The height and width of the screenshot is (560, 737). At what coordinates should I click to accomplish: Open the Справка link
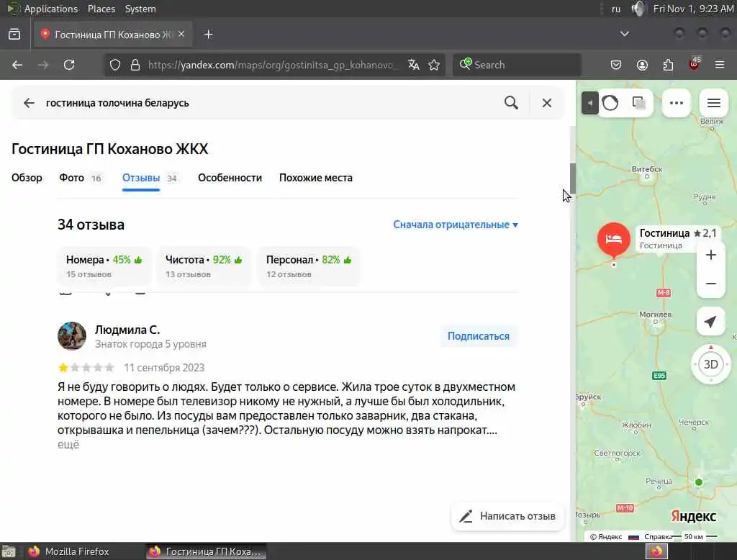658,536
